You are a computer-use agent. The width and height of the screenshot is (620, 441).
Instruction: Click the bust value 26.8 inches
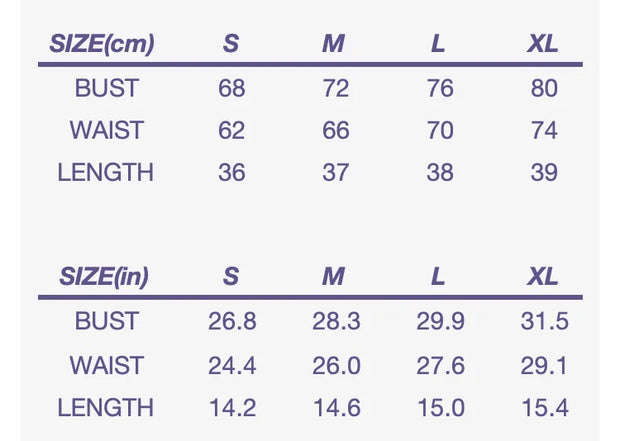[232, 321]
